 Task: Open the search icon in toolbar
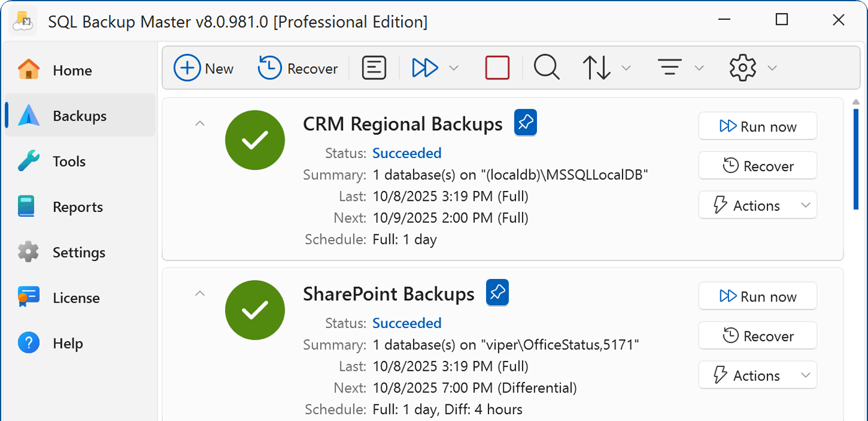point(546,68)
